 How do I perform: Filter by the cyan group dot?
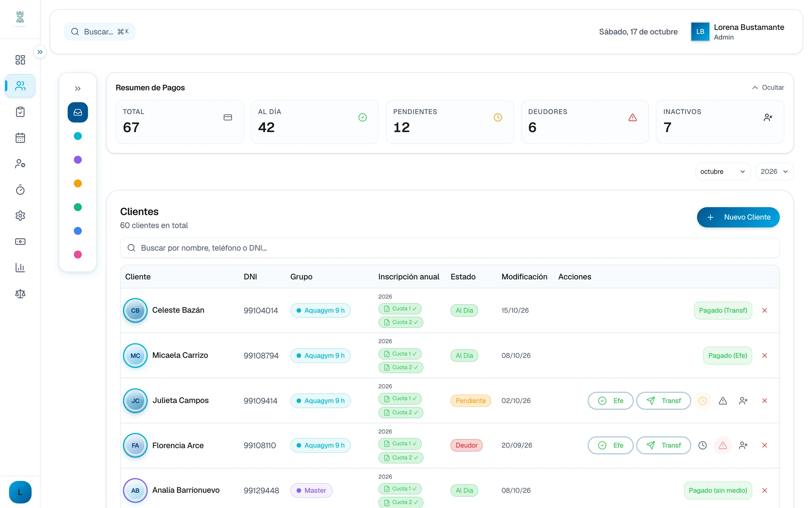coord(78,136)
